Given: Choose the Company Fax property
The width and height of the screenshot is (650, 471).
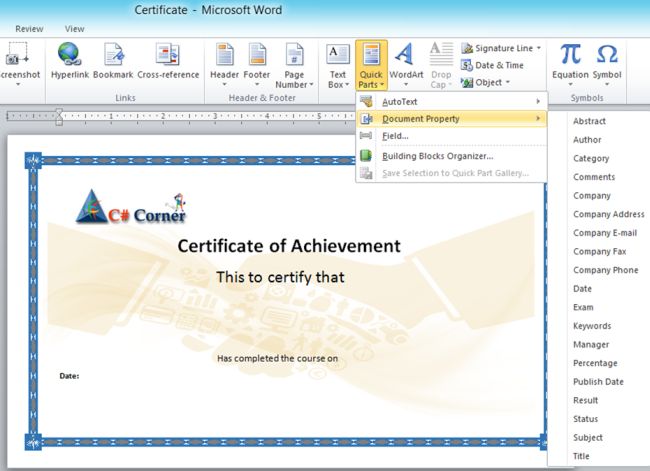Looking at the screenshot, I should click(599, 252).
